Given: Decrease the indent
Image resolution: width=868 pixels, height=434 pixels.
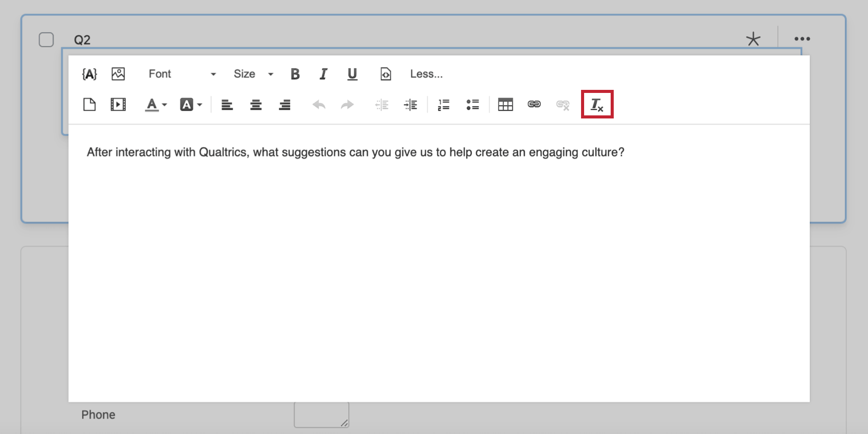Looking at the screenshot, I should tap(382, 105).
